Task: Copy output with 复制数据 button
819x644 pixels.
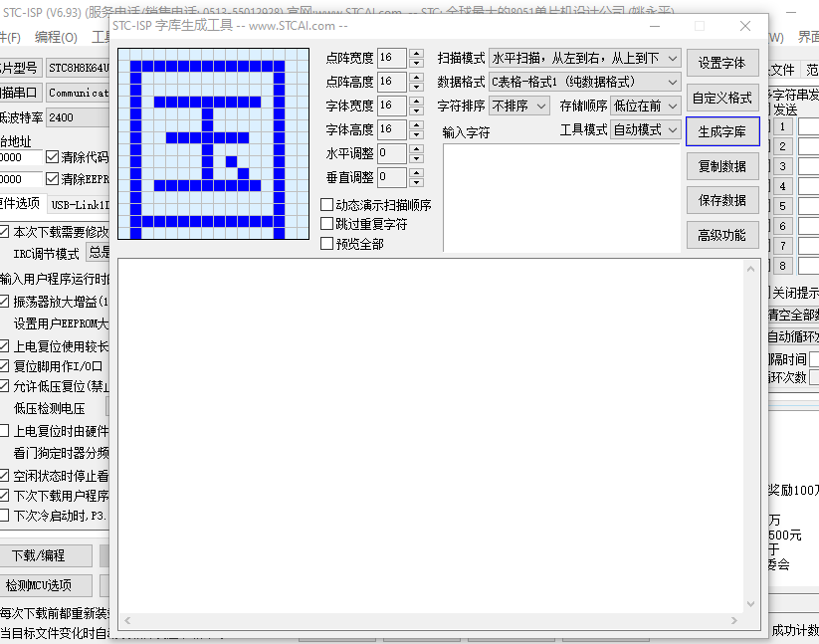Action: [722, 166]
